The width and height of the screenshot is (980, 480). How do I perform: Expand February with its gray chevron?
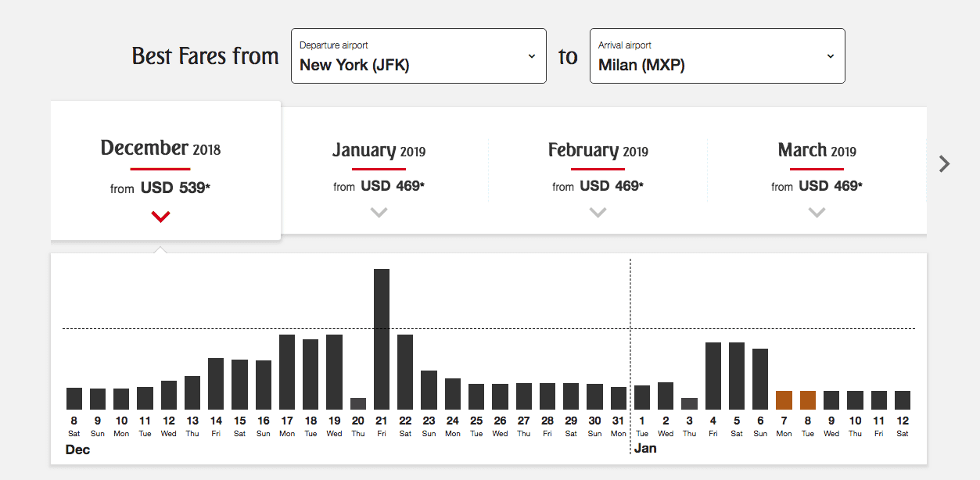598,212
